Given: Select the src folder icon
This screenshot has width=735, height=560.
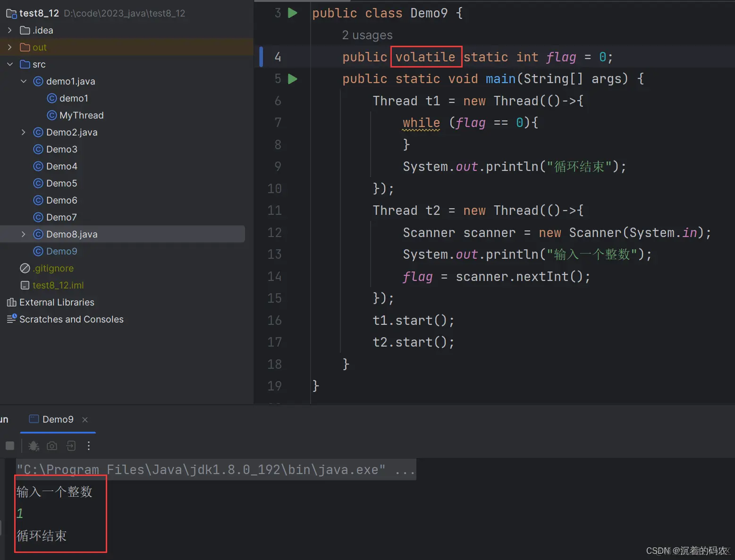Looking at the screenshot, I should (x=25, y=64).
